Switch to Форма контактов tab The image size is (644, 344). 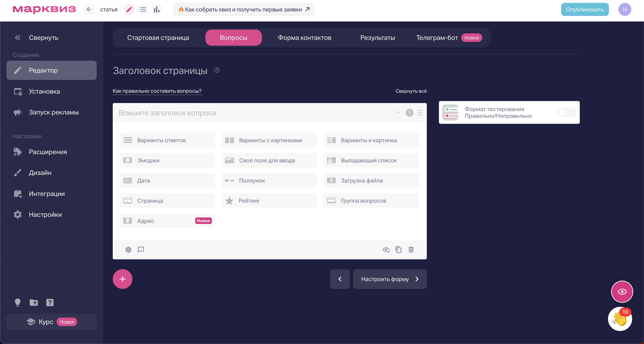(304, 38)
